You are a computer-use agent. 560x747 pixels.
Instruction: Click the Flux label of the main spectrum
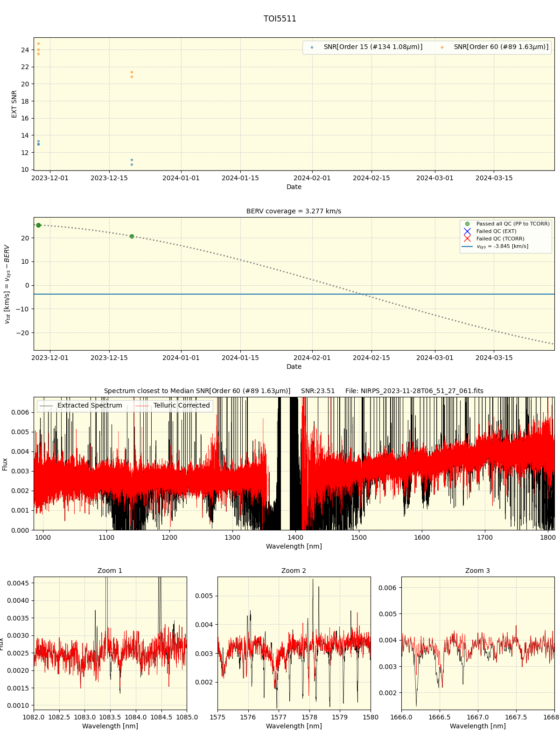5,464
